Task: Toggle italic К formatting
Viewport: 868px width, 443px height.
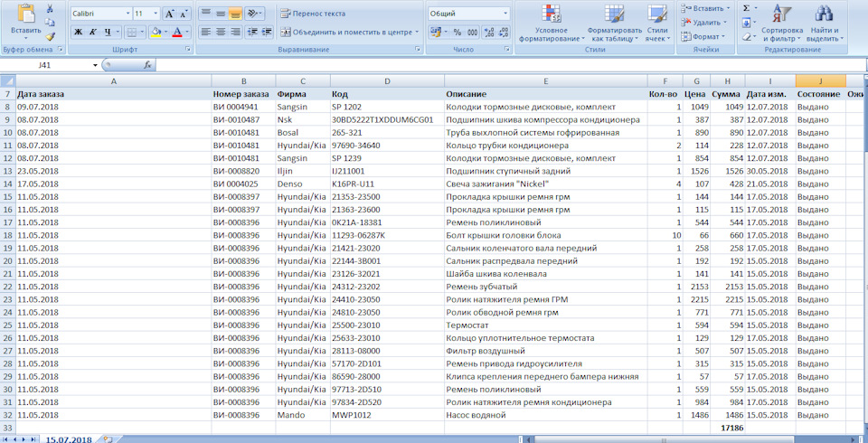Action: (x=93, y=32)
